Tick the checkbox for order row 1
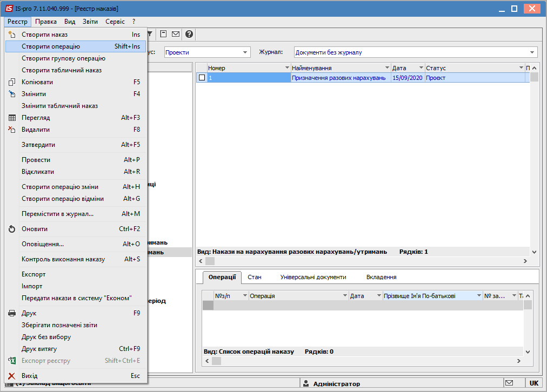Screen dimensions: 547x392 202,78
